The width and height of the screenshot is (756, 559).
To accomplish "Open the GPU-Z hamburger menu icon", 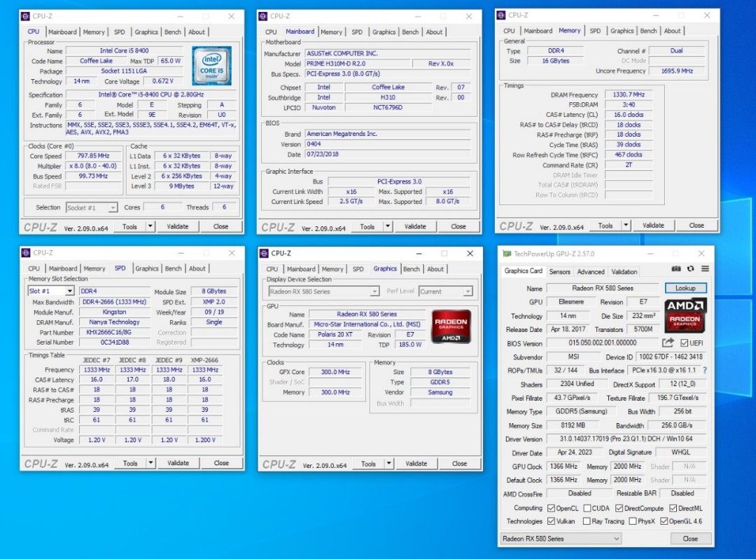I will [x=705, y=269].
